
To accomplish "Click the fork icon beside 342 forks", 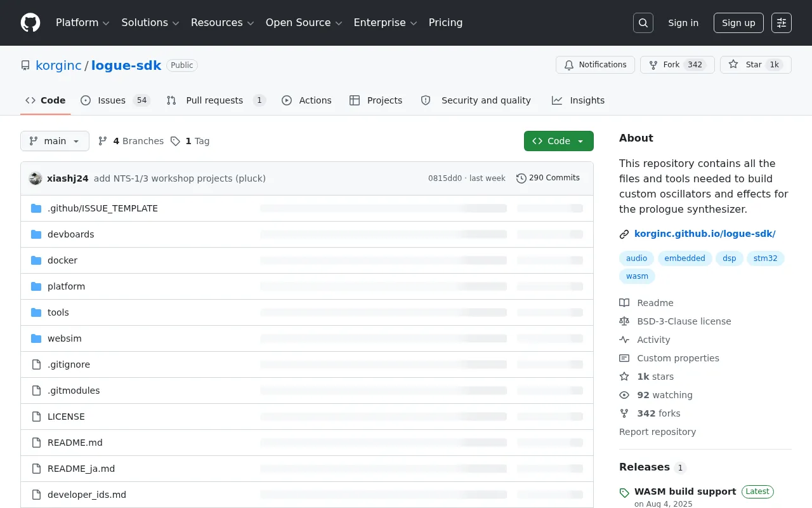I will coord(624,413).
